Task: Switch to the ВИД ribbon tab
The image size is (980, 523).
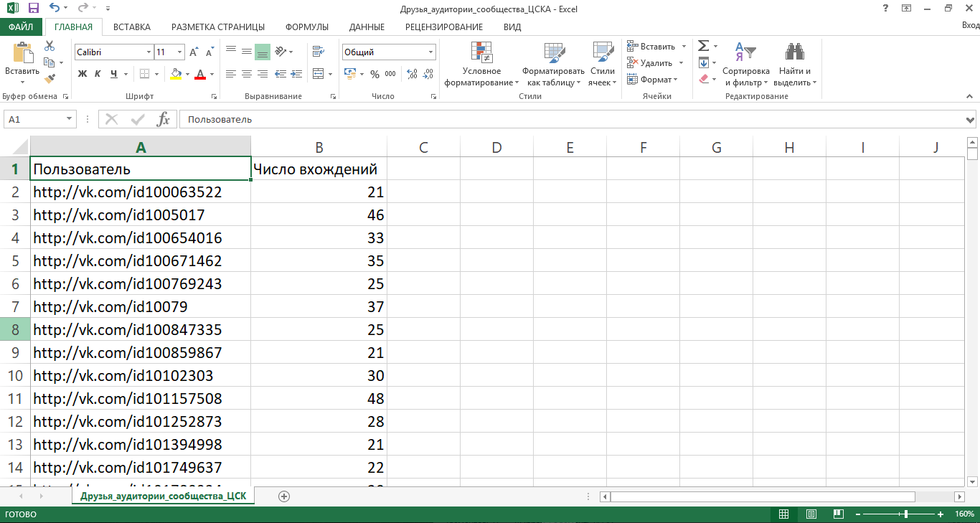Action: click(x=512, y=27)
